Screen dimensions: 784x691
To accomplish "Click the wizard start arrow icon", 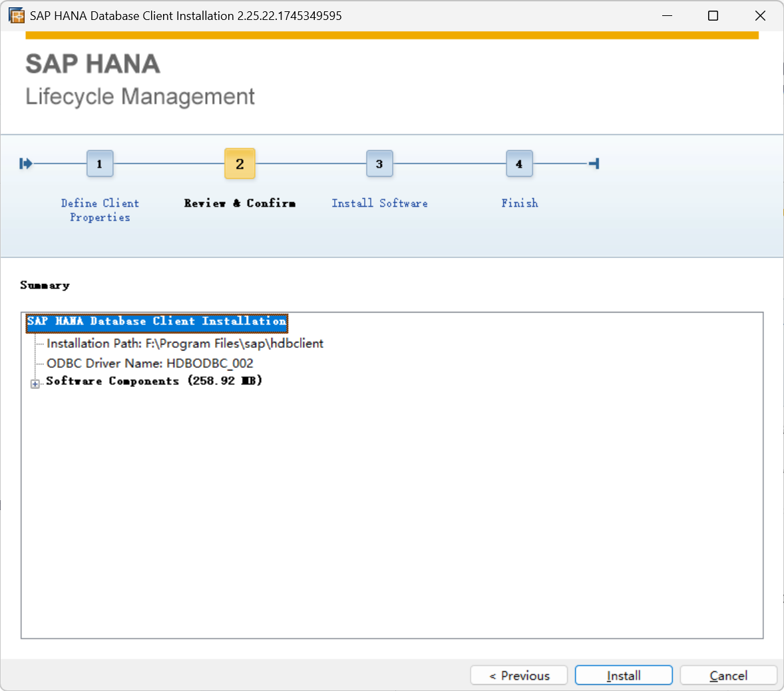I will 25,164.
